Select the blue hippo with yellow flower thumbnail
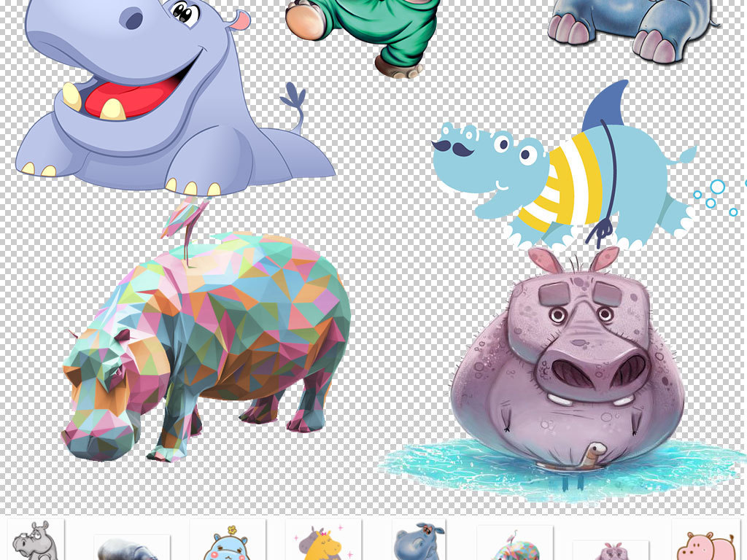This screenshot has height=560, width=747. click(228, 540)
